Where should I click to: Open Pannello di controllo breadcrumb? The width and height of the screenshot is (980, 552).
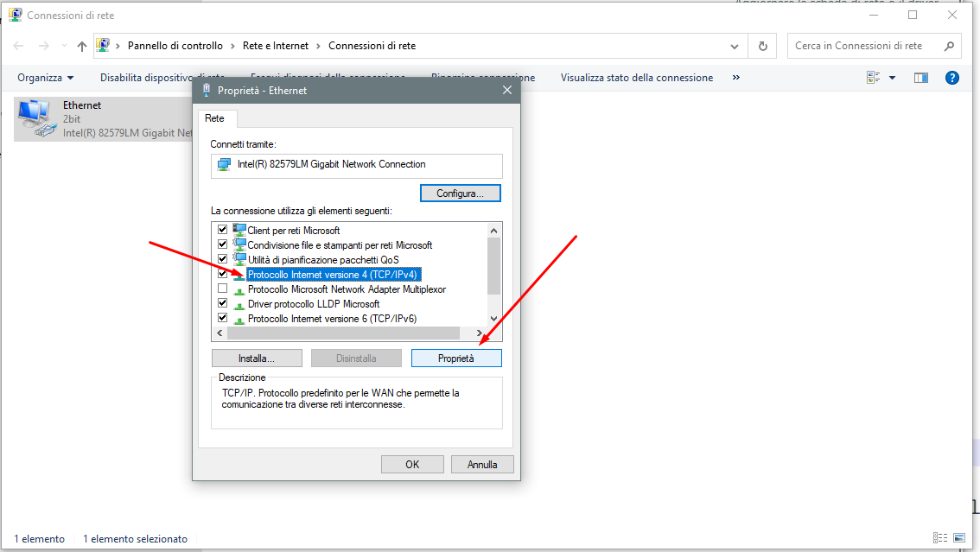coord(175,46)
